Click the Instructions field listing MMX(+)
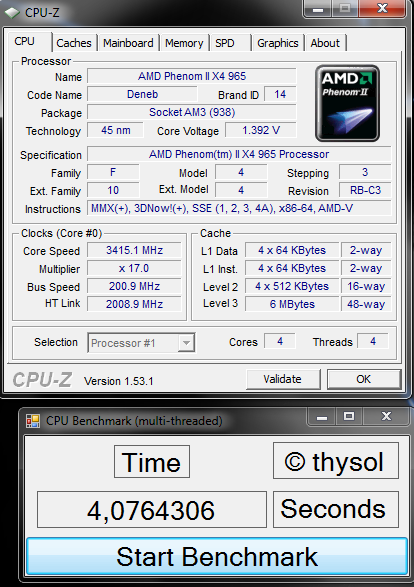 click(239, 208)
